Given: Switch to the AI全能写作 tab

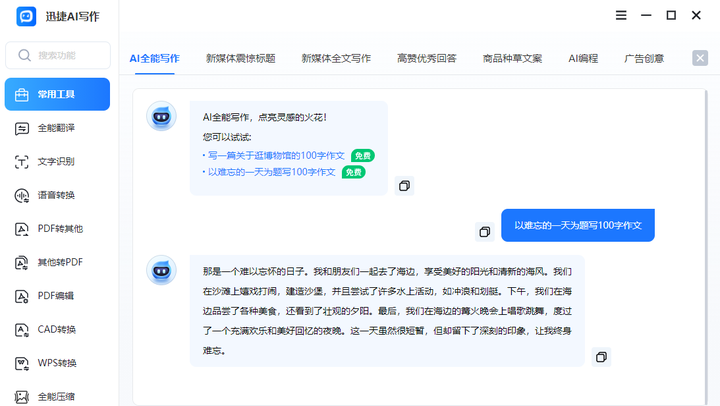Looking at the screenshot, I should click(x=154, y=59).
